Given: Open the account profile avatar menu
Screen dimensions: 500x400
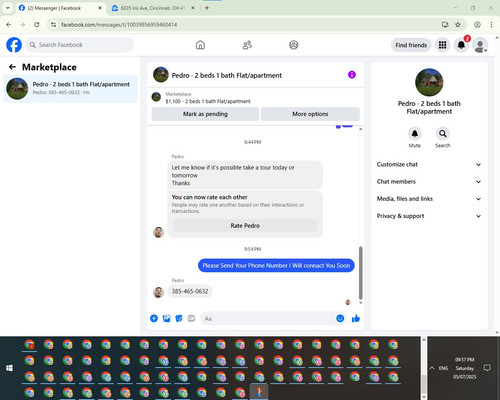Looking at the screenshot, I should point(480,45).
